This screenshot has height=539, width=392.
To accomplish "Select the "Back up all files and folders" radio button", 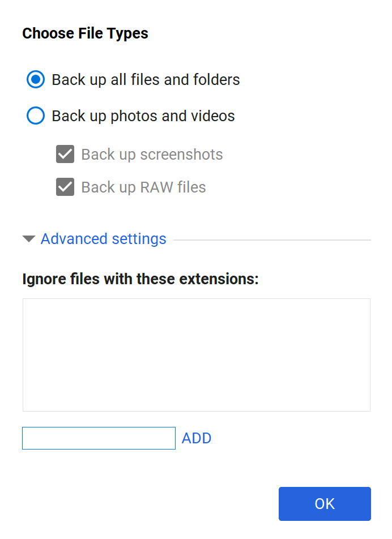I will pos(36,80).
